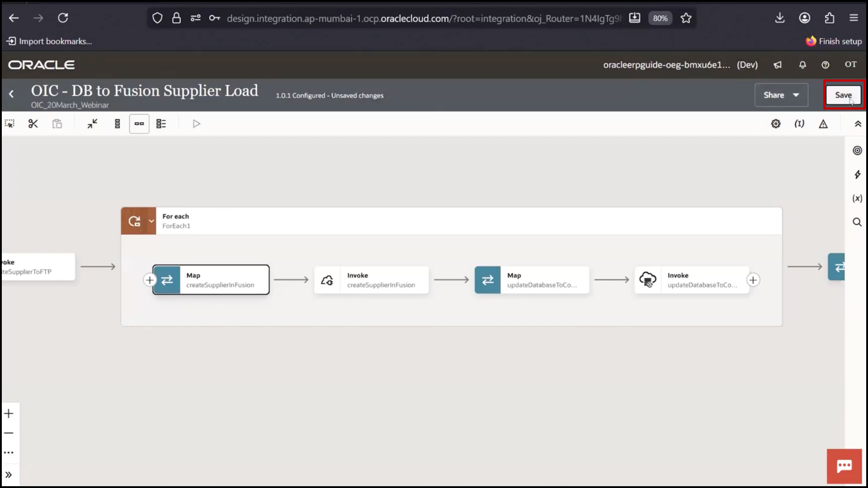This screenshot has height=488, width=868.
Task: Collapse all actions with the shrink arrows icon
Action: pyautogui.click(x=93, y=124)
